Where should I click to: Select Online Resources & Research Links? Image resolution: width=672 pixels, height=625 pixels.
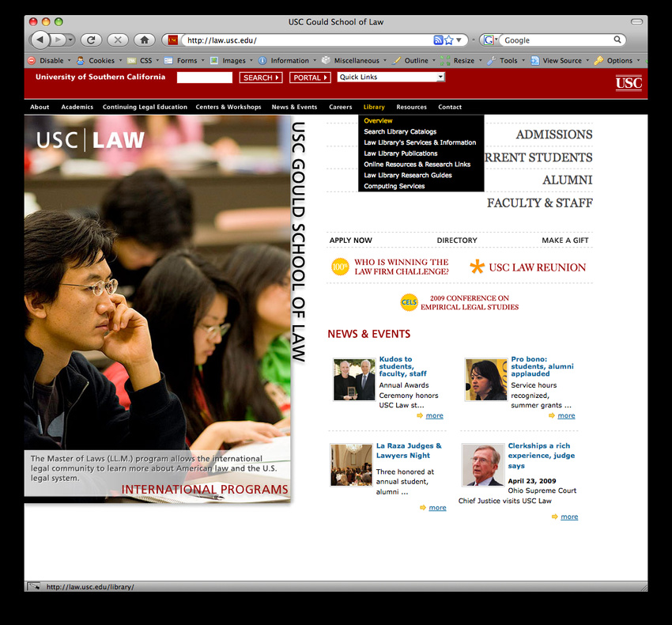(x=417, y=165)
